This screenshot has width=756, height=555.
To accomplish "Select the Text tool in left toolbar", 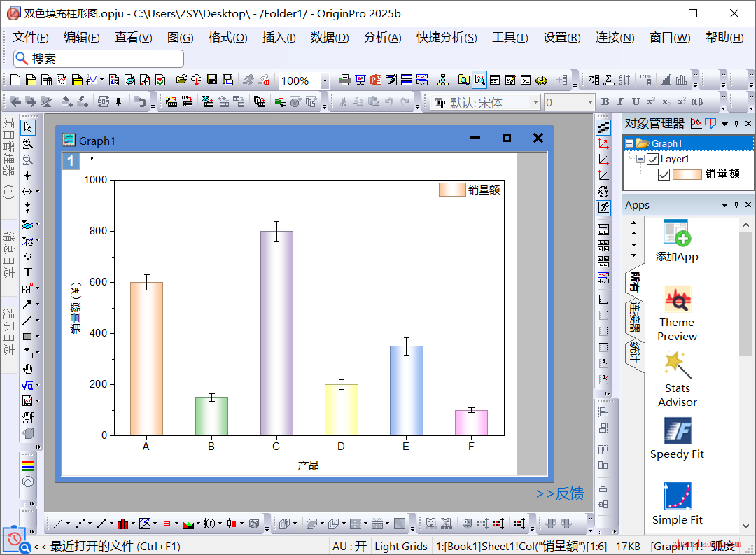I will [x=28, y=272].
